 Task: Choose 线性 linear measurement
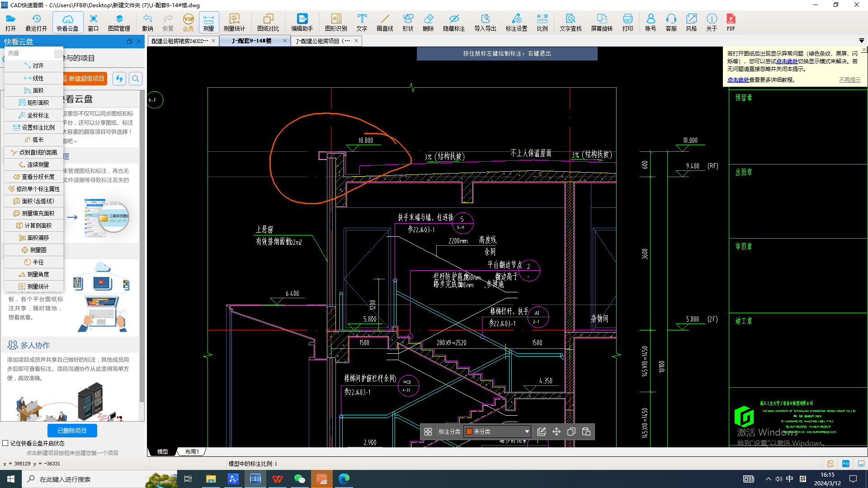pos(34,78)
